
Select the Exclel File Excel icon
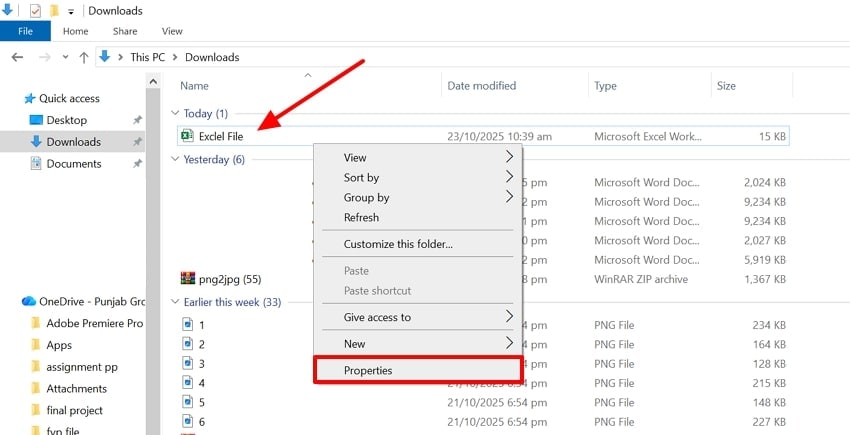pyautogui.click(x=187, y=136)
